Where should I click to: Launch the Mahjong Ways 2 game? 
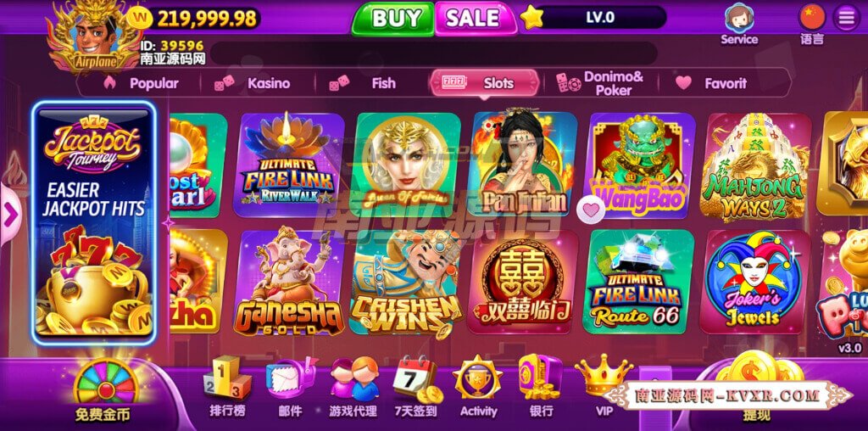(x=755, y=168)
